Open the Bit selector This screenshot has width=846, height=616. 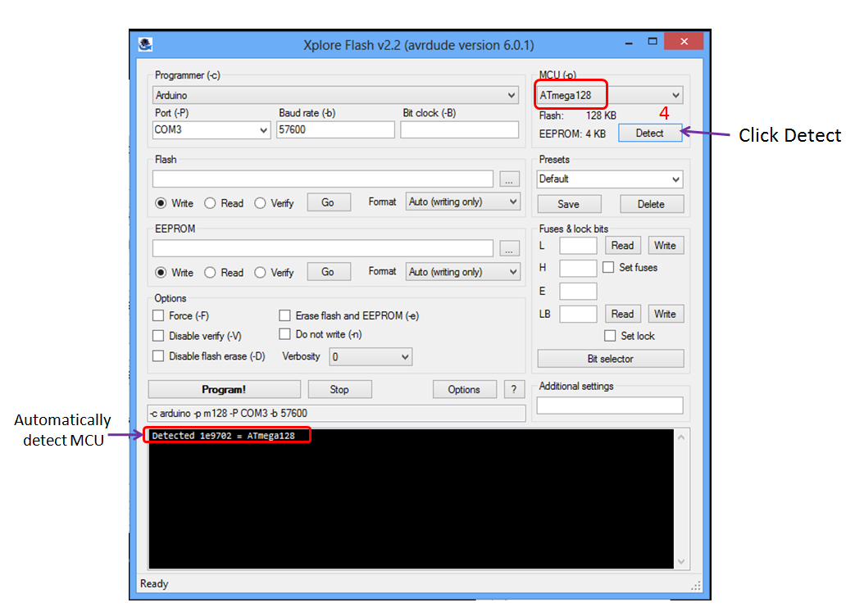click(x=610, y=359)
